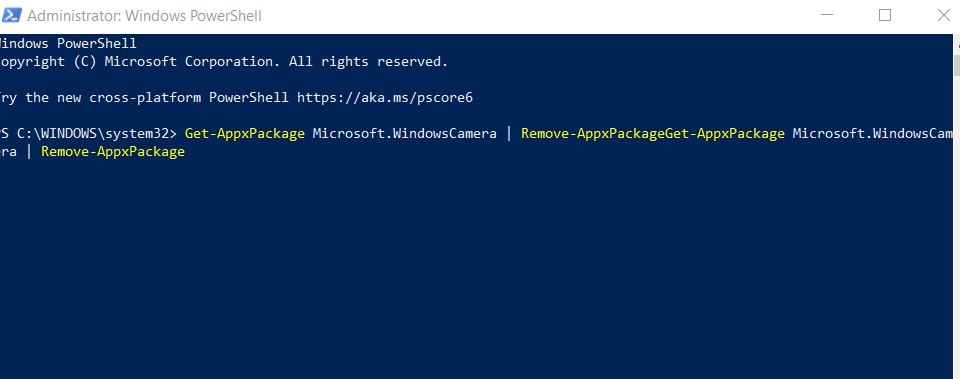Viewport: 960px width, 379px height.
Task: Maximize the PowerShell window
Action: click(x=885, y=16)
